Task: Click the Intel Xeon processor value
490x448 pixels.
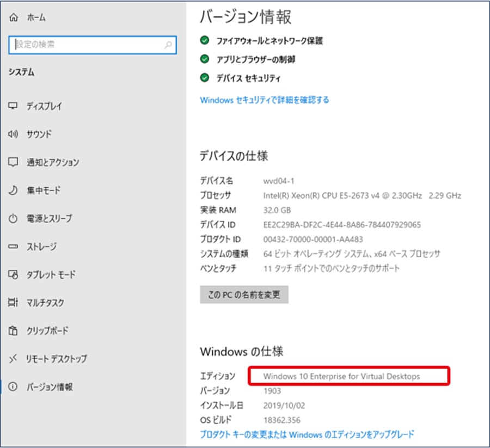Action: [x=362, y=195]
